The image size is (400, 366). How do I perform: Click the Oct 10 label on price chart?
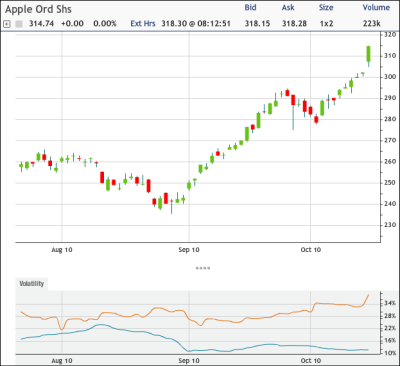[x=311, y=250]
